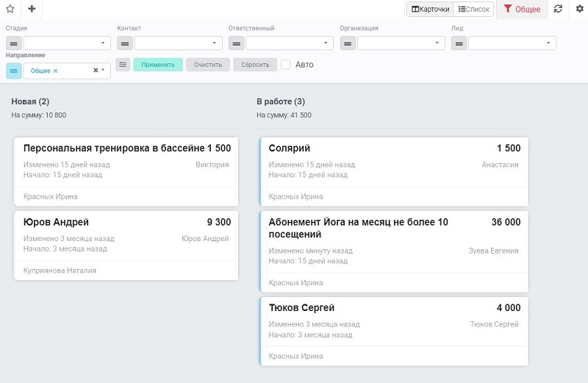Open the Общее filter button
The height and width of the screenshot is (383, 588).
click(522, 9)
